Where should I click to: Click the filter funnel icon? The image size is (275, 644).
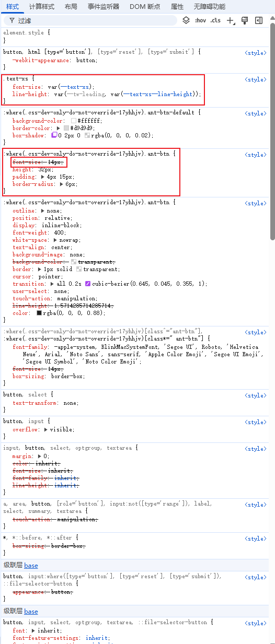coord(12,20)
